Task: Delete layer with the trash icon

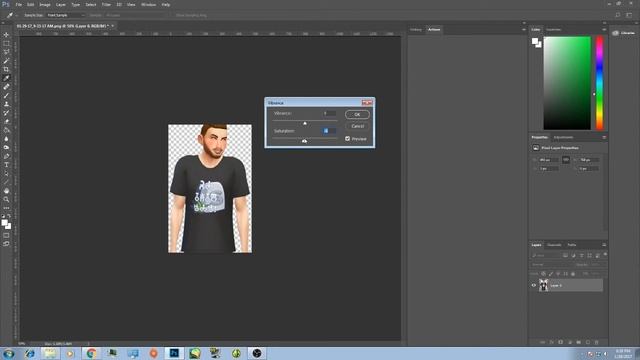Action: 596,342
